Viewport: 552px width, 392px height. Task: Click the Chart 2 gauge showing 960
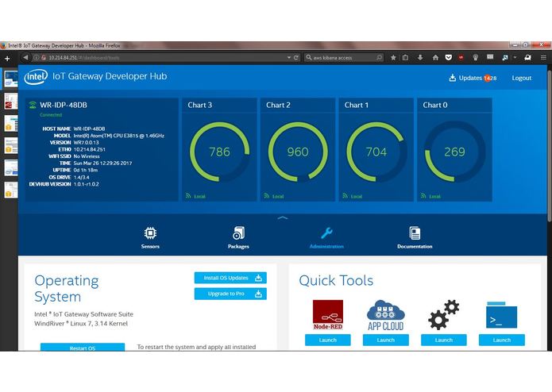298,152
